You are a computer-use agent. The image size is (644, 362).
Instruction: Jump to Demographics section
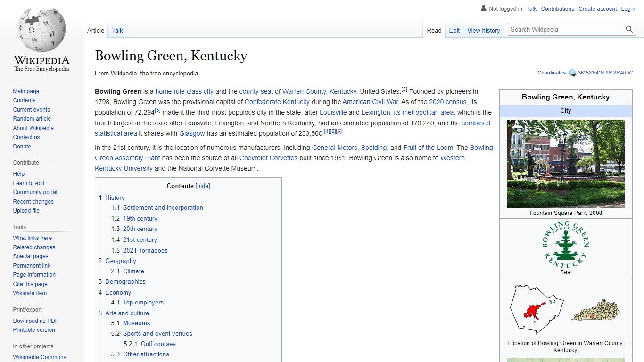[125, 282]
